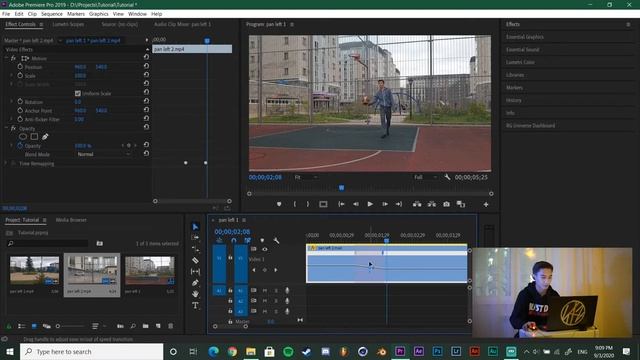The width and height of the screenshot is (640, 360).
Task: Open the Full playback resolution dropdown
Action: tap(426, 177)
